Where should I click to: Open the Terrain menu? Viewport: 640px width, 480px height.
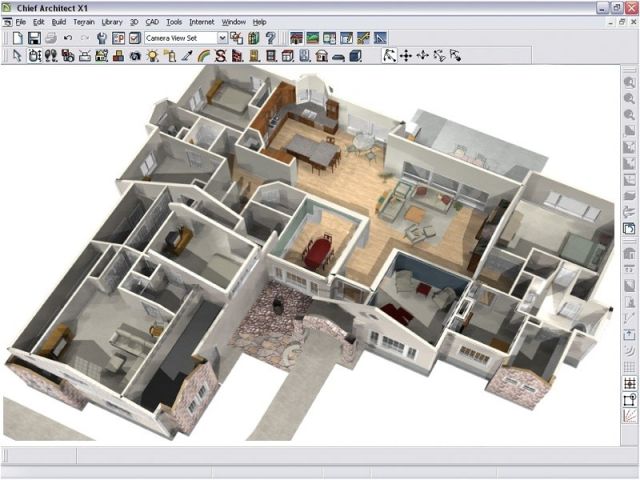(84, 22)
